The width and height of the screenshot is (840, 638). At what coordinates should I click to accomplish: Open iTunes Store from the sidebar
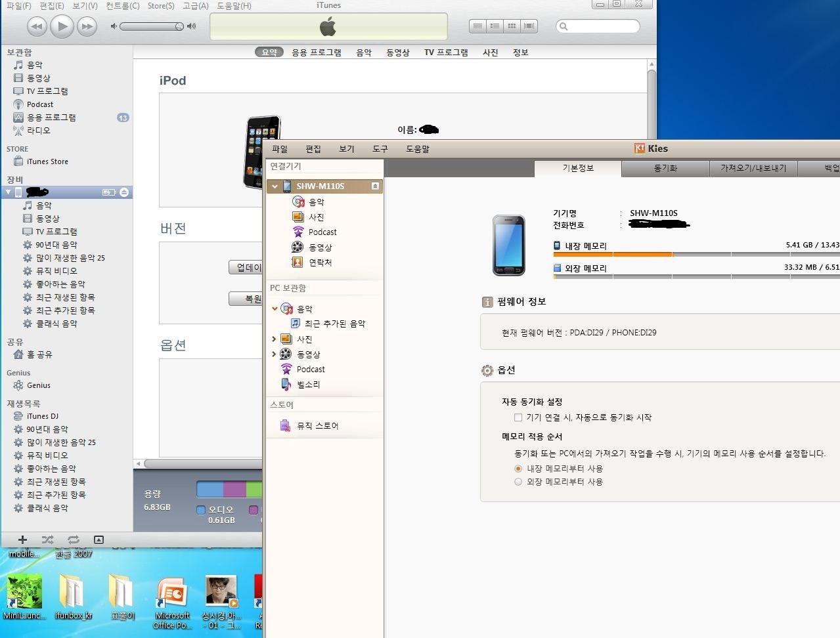(47, 161)
